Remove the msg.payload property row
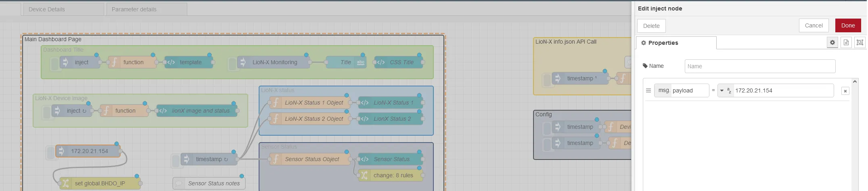The height and width of the screenshot is (191, 868). point(845,91)
